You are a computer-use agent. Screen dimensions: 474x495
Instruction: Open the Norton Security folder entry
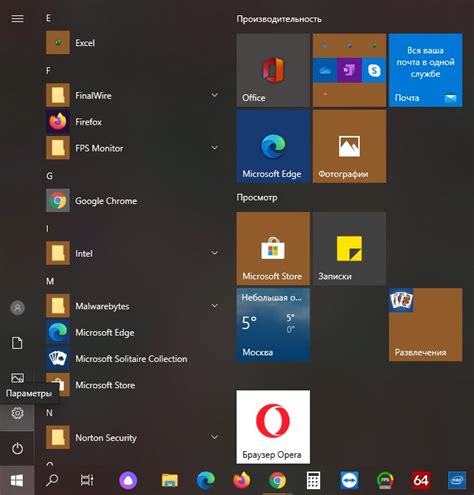[133, 437]
